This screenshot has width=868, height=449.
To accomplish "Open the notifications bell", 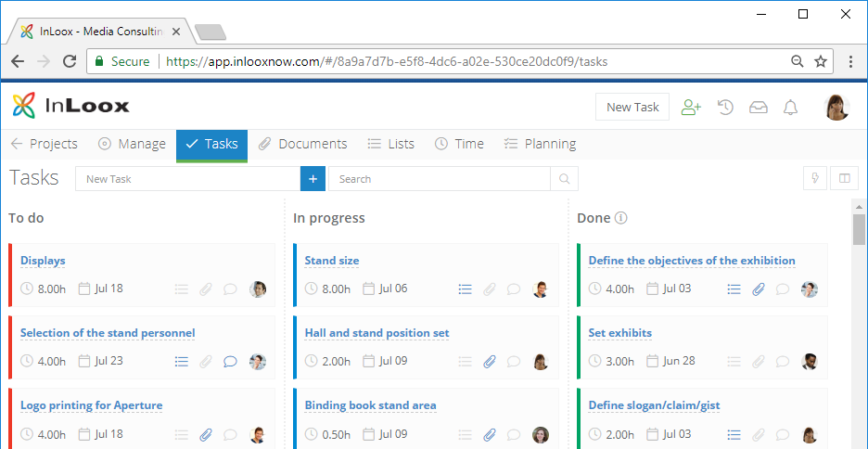I will click(790, 108).
